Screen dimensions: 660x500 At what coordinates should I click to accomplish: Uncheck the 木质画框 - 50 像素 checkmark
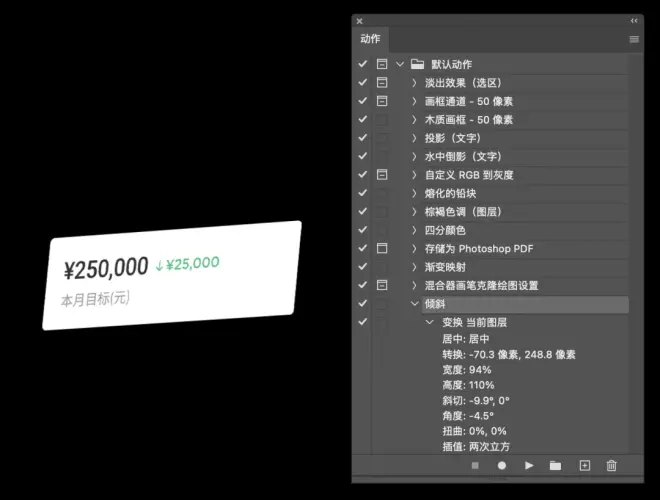(x=362, y=120)
